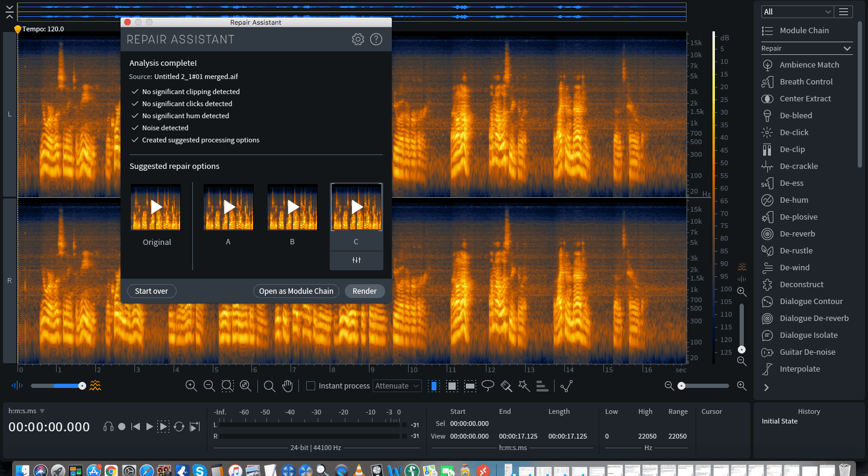Toggle play selection mode in transport
This screenshot has height=476, width=868.
click(163, 427)
